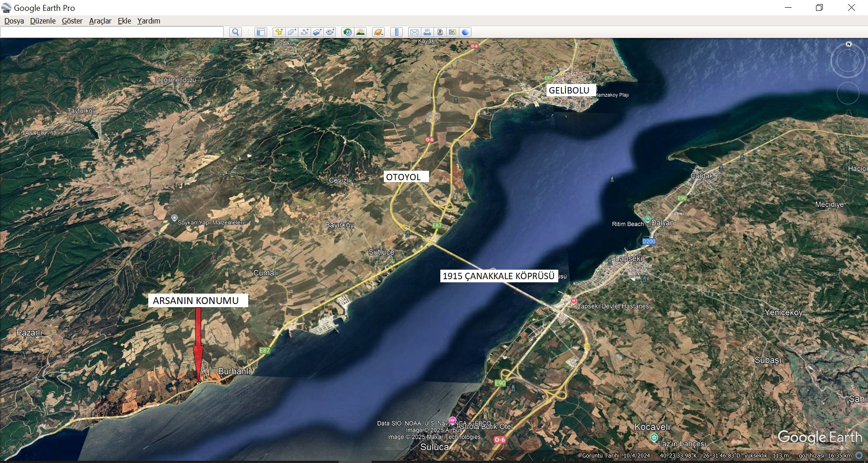Select the Ruler measurement tool
This screenshot has height=463, width=868.
396,32
